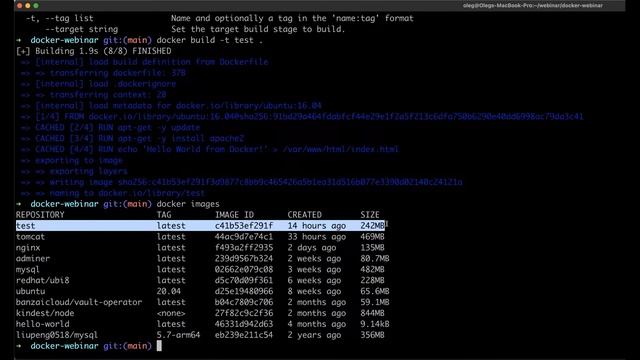Click the 'adminer' repository name
640x360 pixels.
pyautogui.click(x=33, y=259)
